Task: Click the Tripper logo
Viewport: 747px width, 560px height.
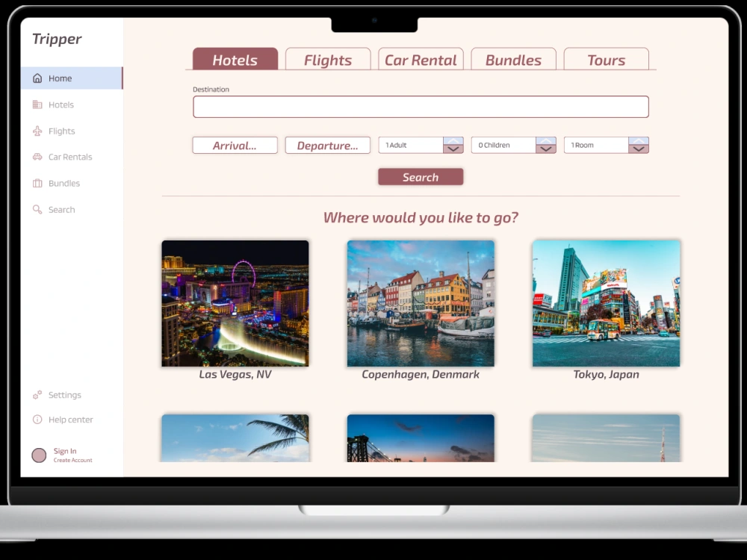Action: coord(57,39)
